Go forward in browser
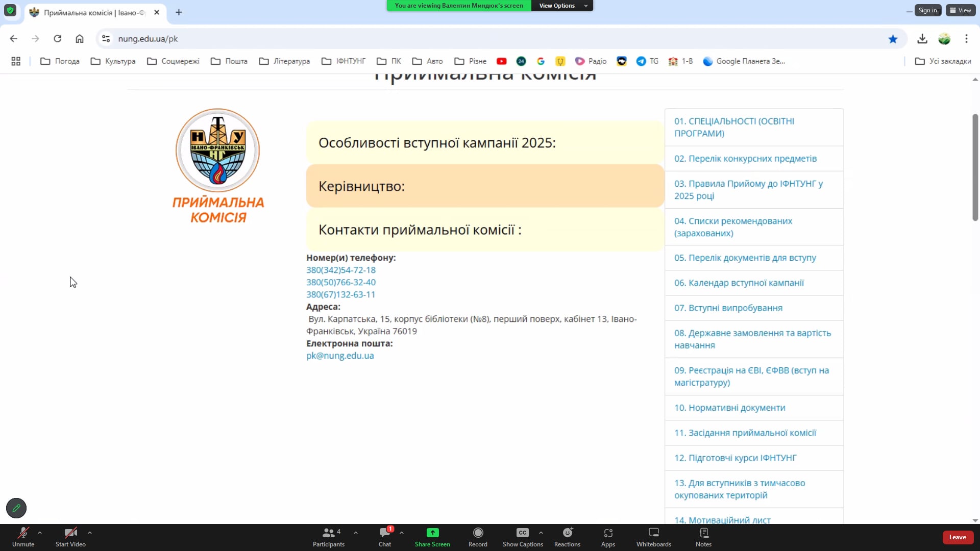 click(35, 39)
